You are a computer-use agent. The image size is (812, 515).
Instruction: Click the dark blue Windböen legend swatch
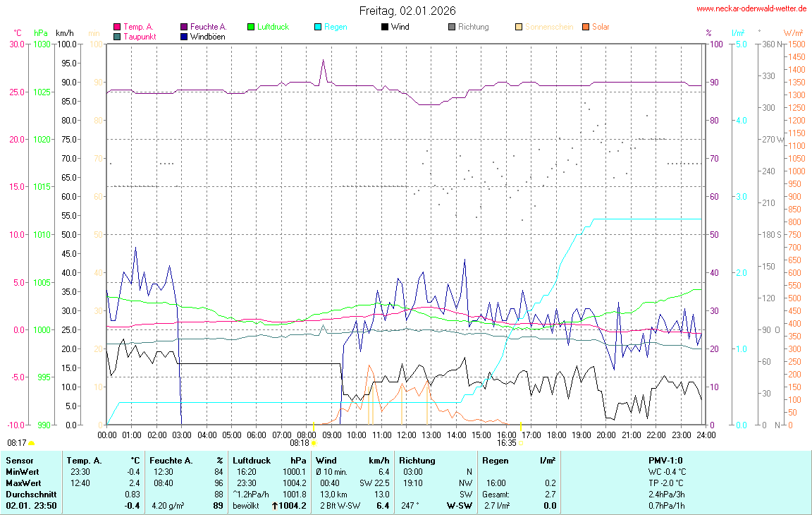[x=184, y=37]
